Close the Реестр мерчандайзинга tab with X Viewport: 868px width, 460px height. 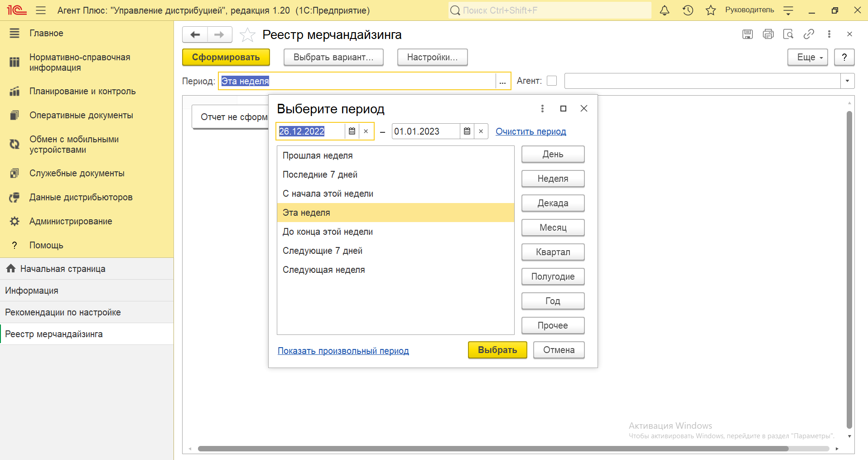click(x=849, y=34)
